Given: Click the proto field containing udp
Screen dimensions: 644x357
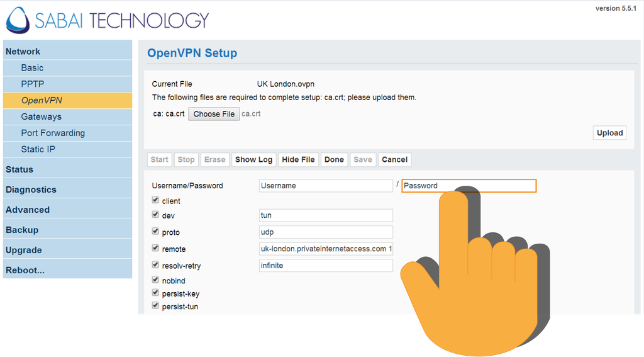Looking at the screenshot, I should (326, 232).
